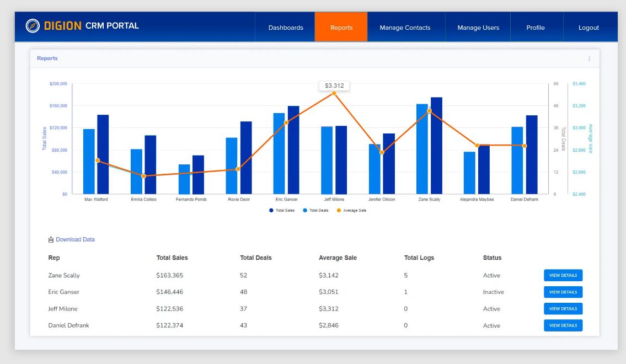The image size is (626, 364).
Task: View details for Daniel Defrank
Action: point(563,326)
